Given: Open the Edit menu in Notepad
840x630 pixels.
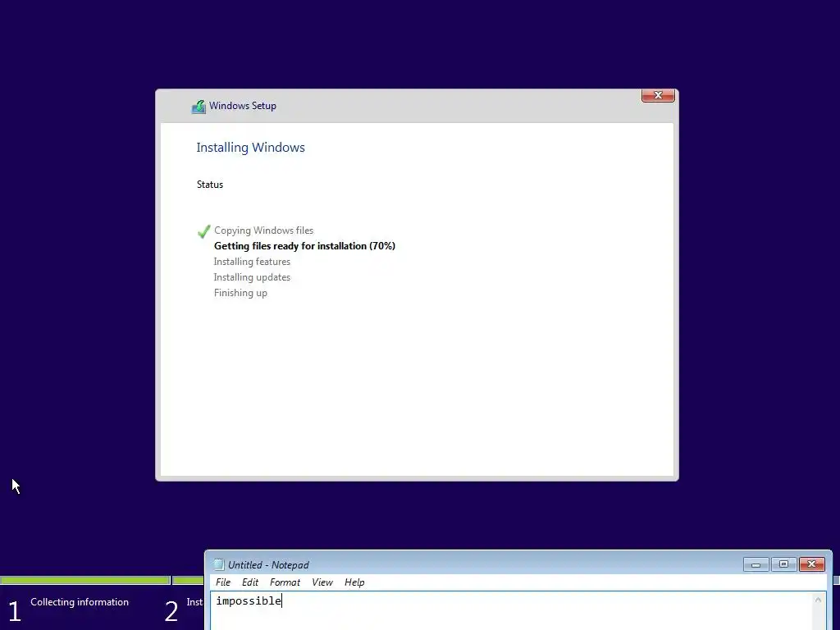Looking at the screenshot, I should tap(250, 582).
